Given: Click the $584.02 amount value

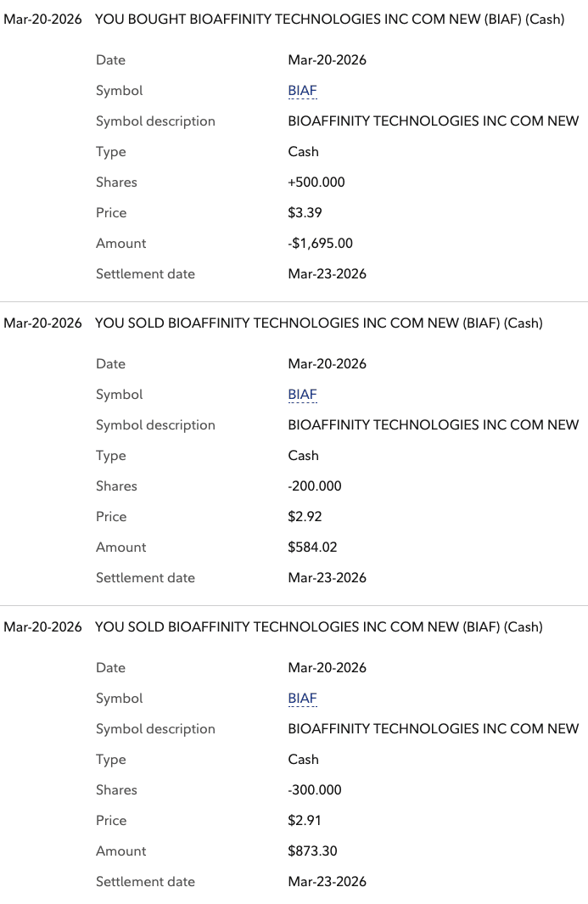Looking at the screenshot, I should pos(312,547).
